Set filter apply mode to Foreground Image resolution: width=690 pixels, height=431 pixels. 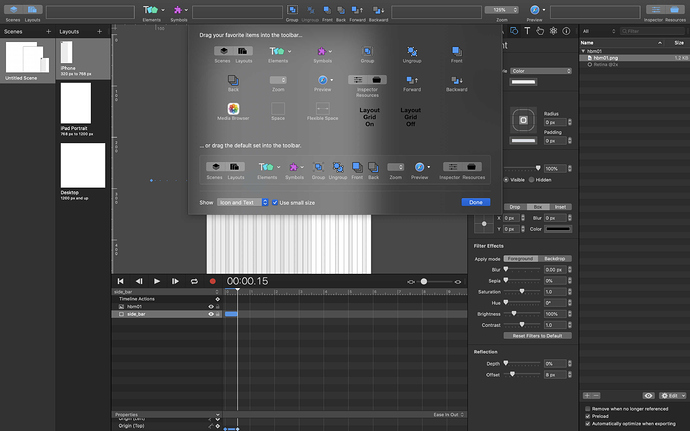click(520, 259)
